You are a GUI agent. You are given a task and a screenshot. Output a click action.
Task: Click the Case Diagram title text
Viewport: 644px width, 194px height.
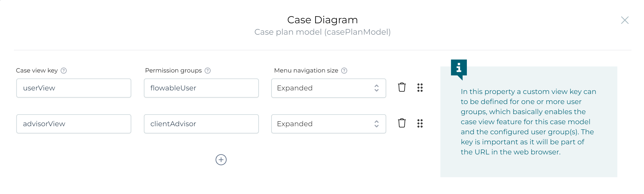click(322, 20)
